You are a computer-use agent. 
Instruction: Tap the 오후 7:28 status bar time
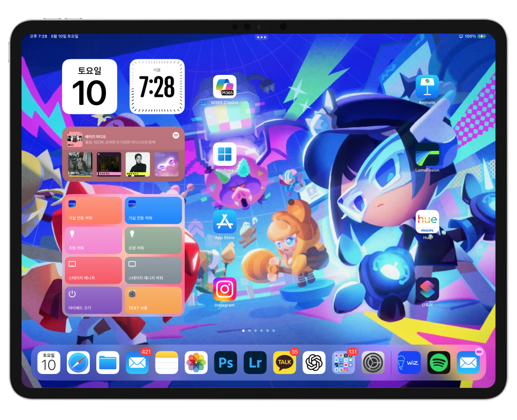tap(39, 36)
